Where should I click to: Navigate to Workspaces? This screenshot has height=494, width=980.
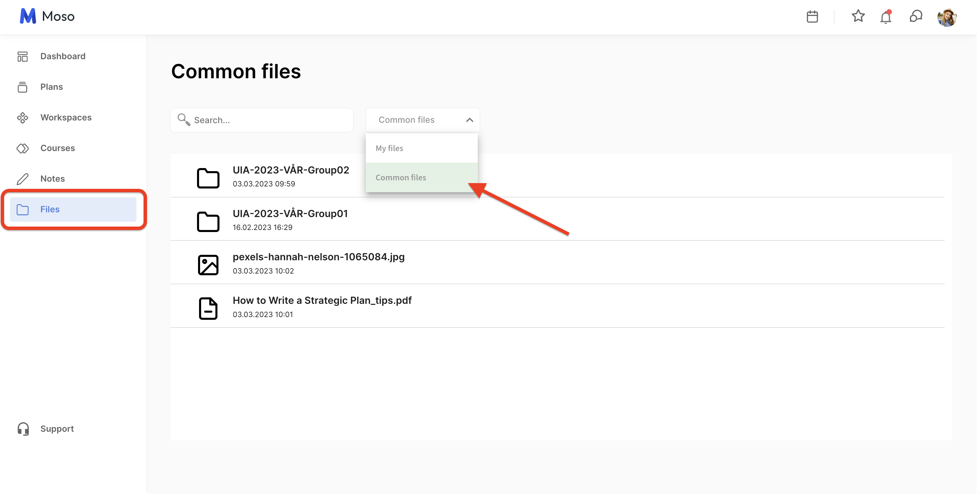pos(66,117)
